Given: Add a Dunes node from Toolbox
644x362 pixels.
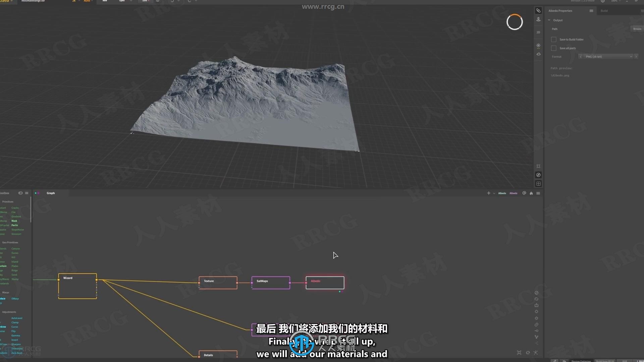Looking at the screenshot, I should [15, 253].
